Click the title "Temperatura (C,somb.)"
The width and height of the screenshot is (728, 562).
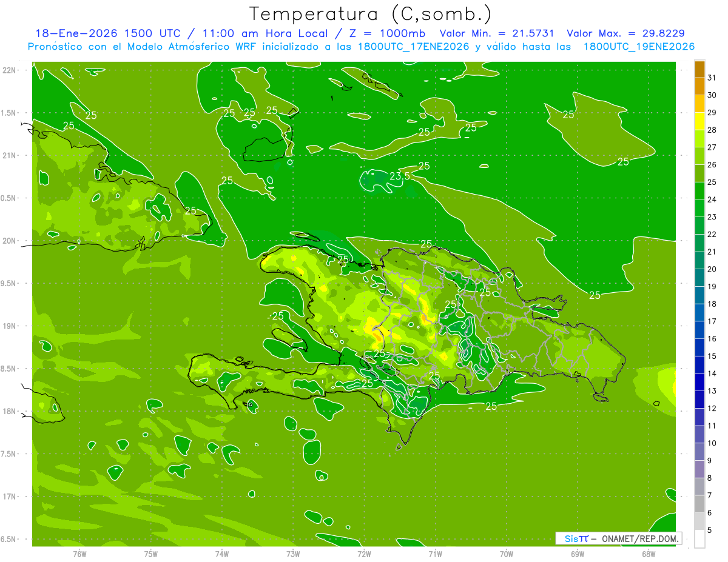[370, 13]
